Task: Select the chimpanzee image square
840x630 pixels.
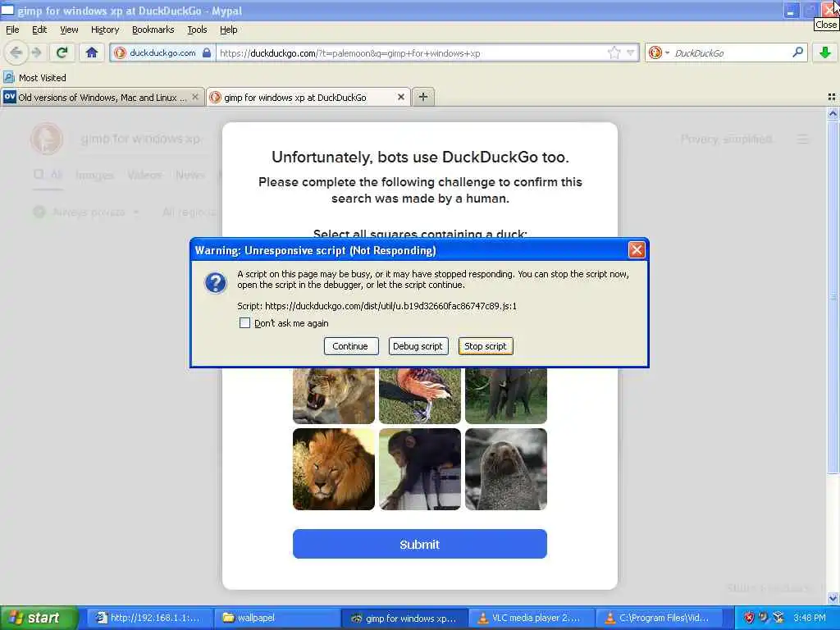Action: tap(420, 468)
